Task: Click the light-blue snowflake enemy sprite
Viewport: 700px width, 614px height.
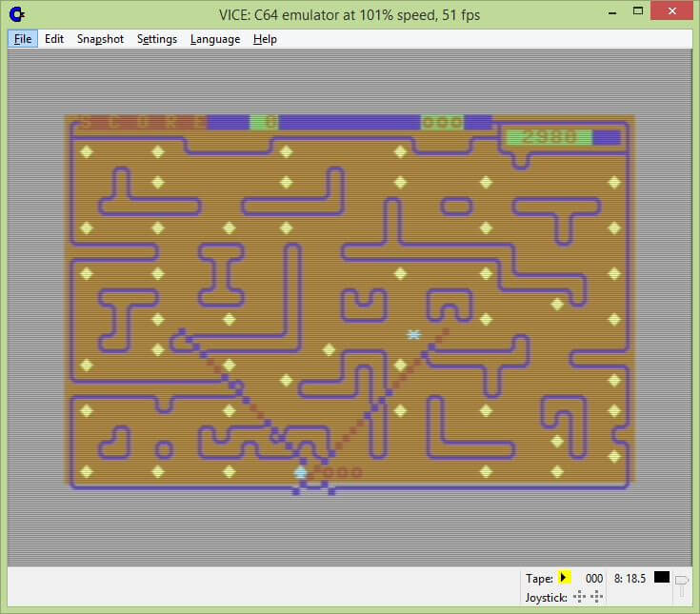Action: (414, 334)
